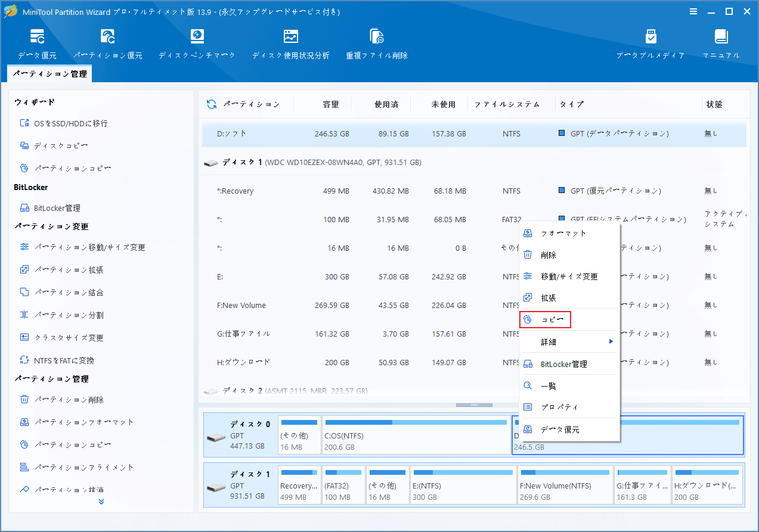Screen dimensions: 759x532
Task: Select H:ダウンロード 200 GB block in disk map
Action: point(708,484)
